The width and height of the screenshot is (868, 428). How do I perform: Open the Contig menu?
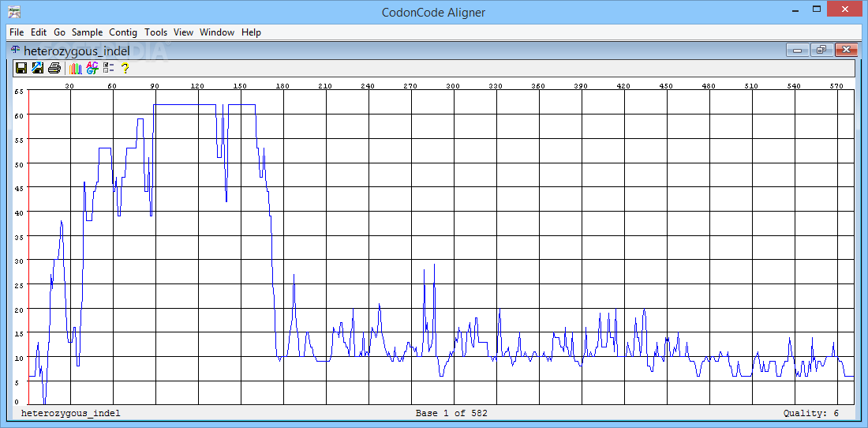click(123, 32)
